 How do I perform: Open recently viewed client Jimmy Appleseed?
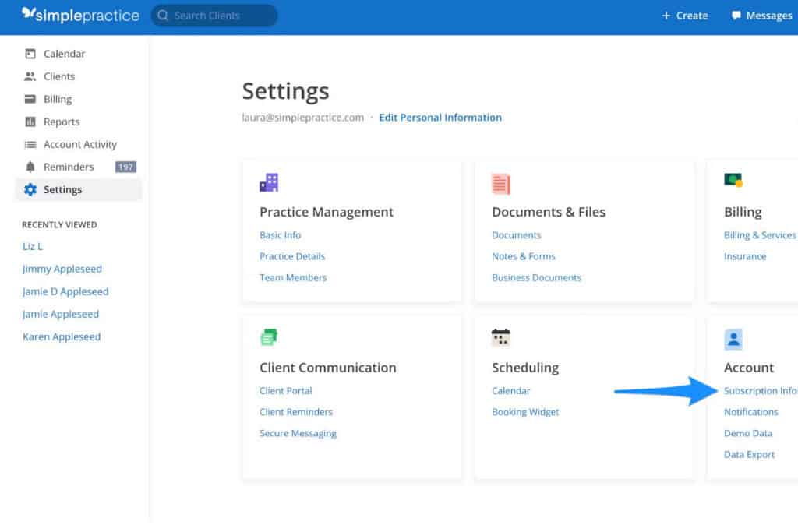[x=62, y=269]
